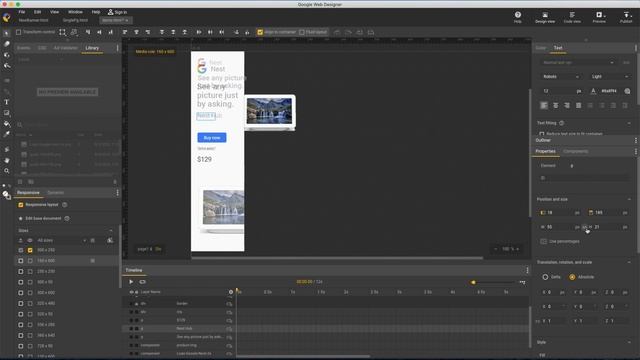Image resolution: width=640 pixels, height=360 pixels.
Task: Click the align left text icon
Action: (544, 105)
